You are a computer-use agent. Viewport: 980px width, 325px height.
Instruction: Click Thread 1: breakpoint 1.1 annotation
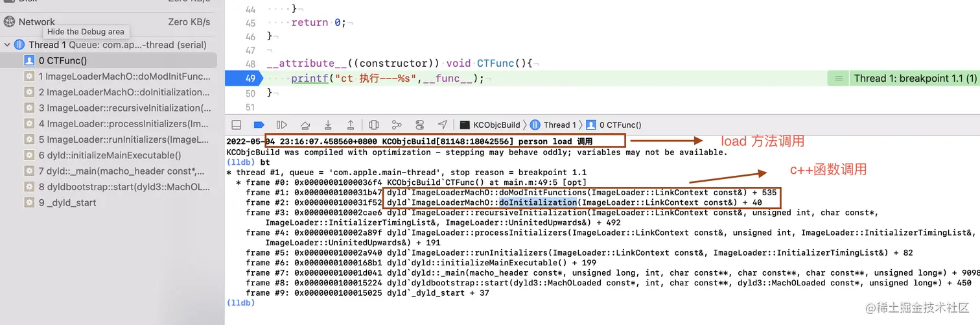click(915, 78)
